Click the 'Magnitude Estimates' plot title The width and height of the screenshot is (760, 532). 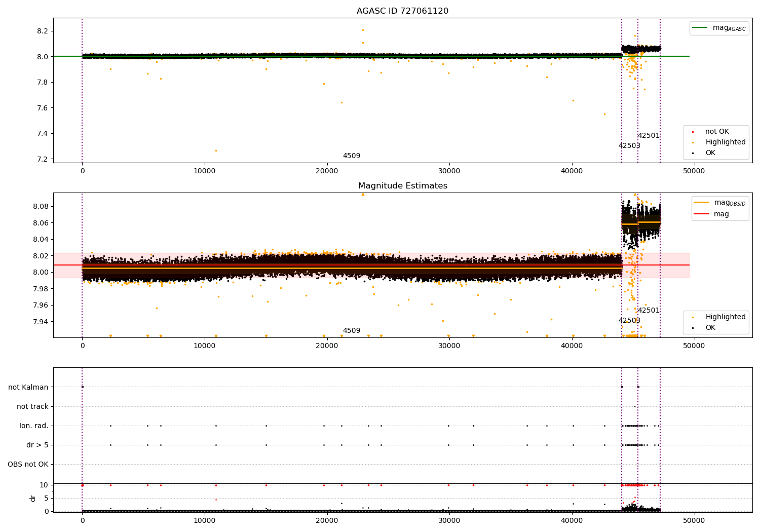[x=402, y=186]
